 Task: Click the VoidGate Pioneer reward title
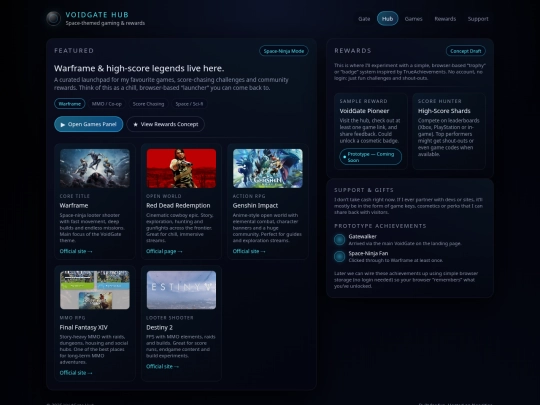(364, 111)
